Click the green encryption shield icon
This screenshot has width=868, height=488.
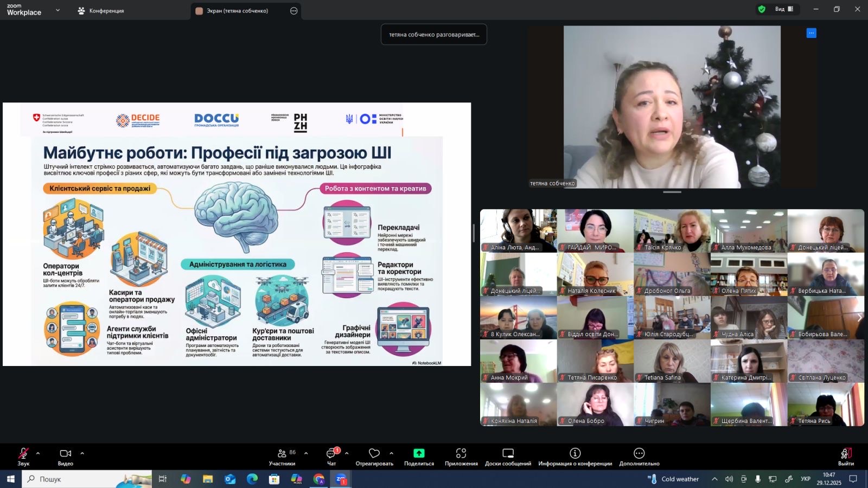coord(762,9)
